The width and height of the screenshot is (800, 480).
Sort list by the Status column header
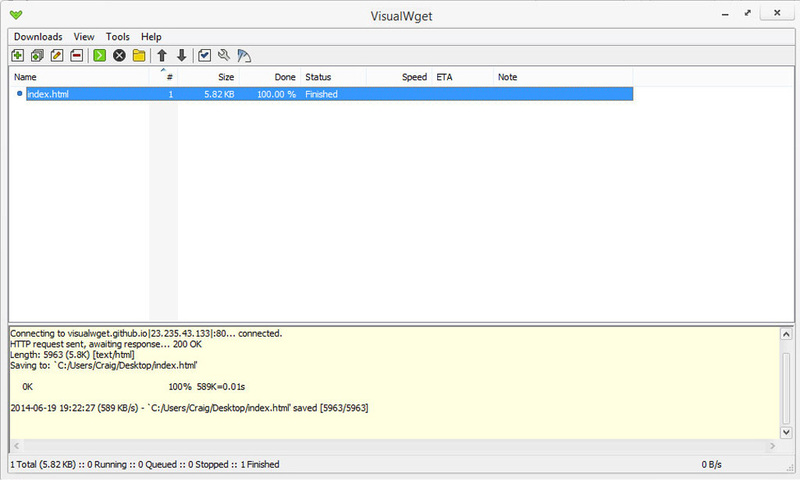pyautogui.click(x=333, y=77)
